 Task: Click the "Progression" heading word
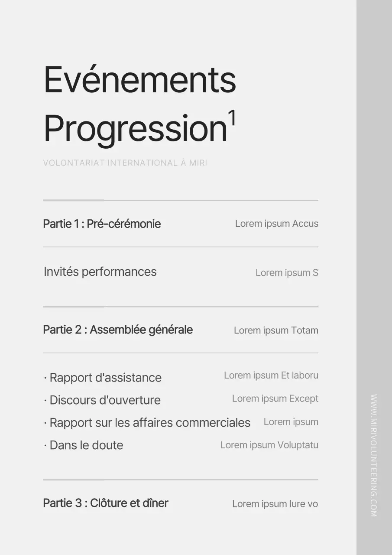point(135,128)
